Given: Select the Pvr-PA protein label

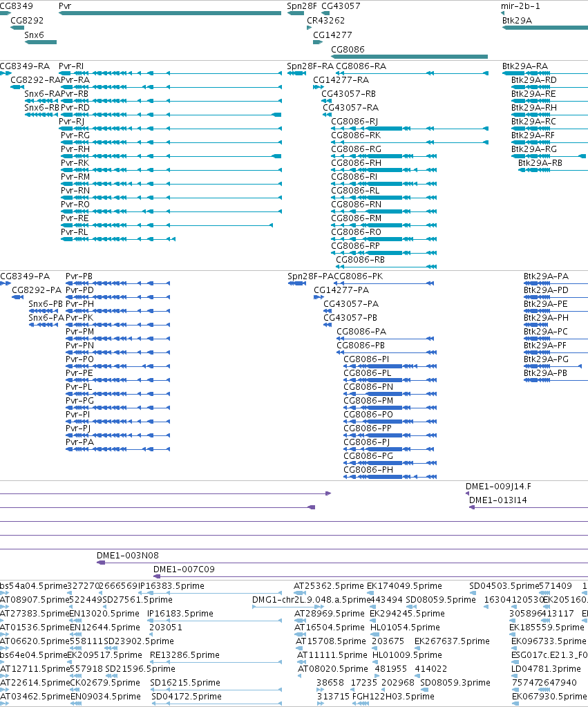Looking at the screenshot, I should pos(80,442).
